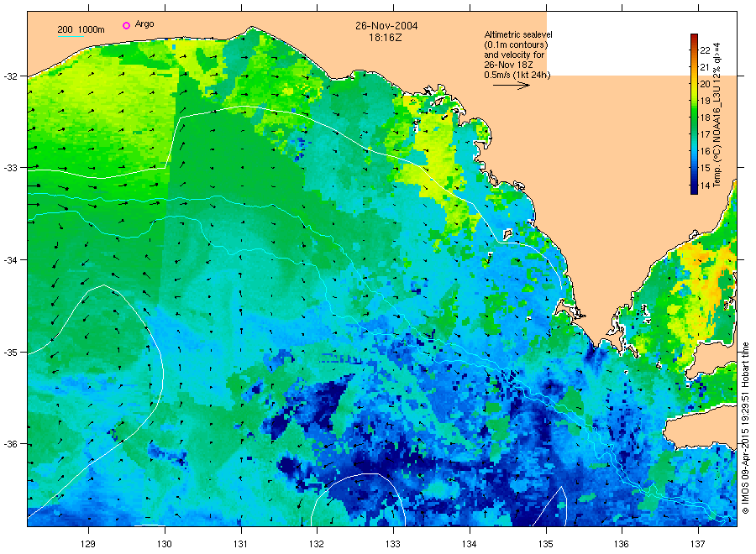The width and height of the screenshot is (756, 554).
Task: Click the IMOS copyright timestamp text
Action: [745, 428]
